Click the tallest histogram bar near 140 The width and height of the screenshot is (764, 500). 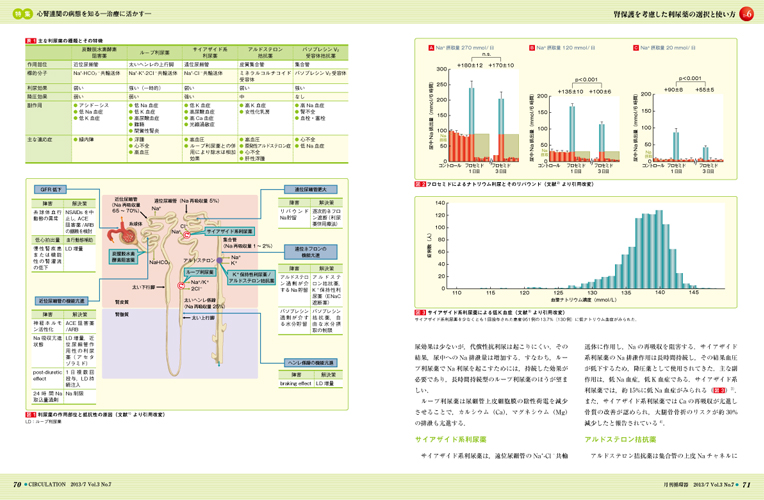pos(659,249)
